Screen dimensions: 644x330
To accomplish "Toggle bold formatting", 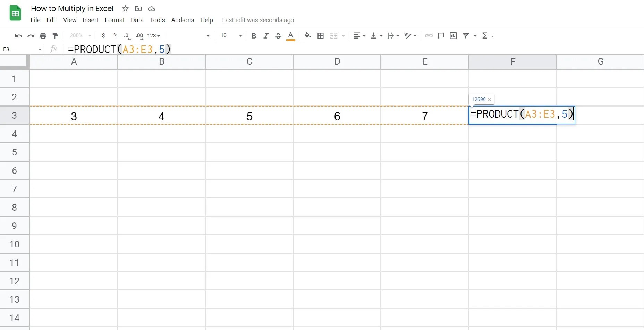I will click(x=254, y=35).
